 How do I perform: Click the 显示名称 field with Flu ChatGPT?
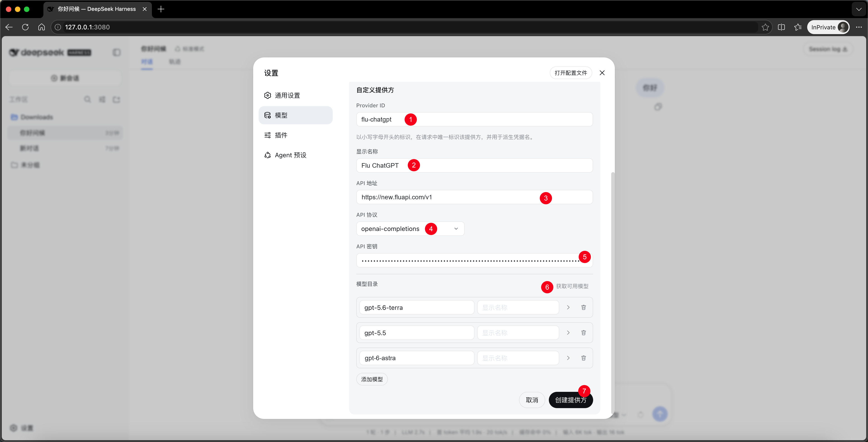point(474,165)
